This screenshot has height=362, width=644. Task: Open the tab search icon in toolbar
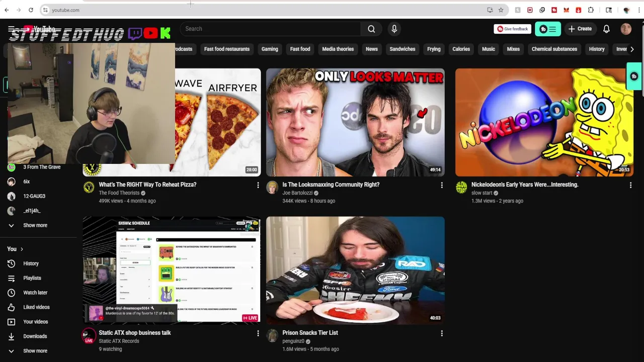pos(609,10)
